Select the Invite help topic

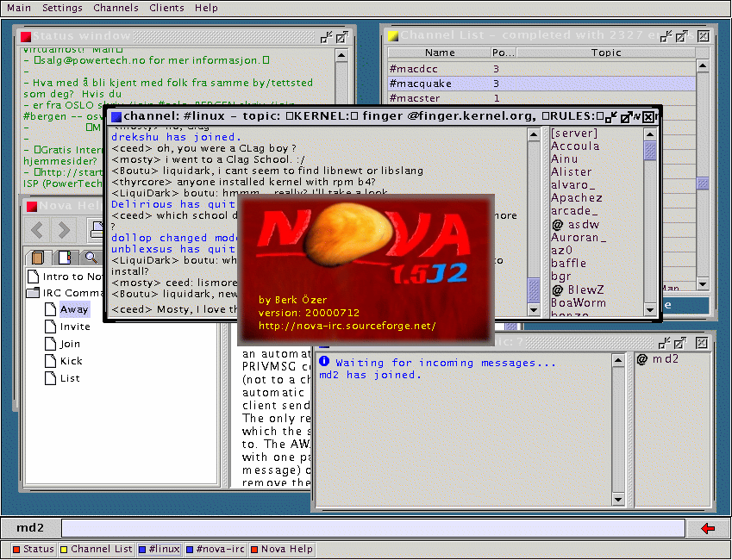[75, 327]
